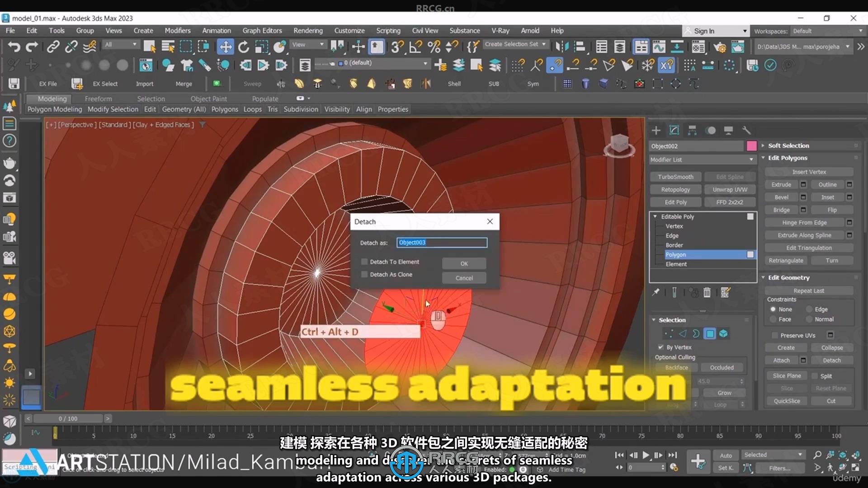Image resolution: width=868 pixels, height=488 pixels.
Task: Open the Create command panel tab
Action: click(656, 131)
